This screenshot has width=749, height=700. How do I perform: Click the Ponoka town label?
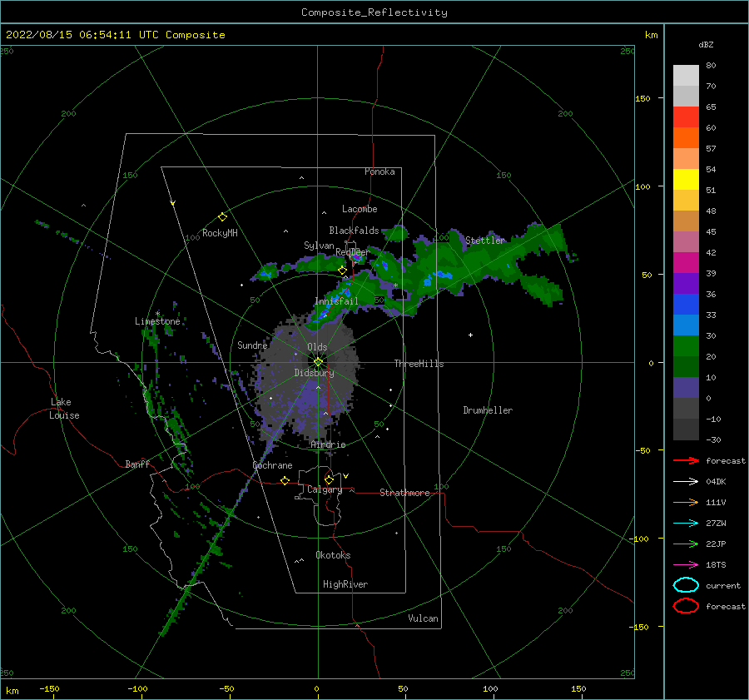379,171
